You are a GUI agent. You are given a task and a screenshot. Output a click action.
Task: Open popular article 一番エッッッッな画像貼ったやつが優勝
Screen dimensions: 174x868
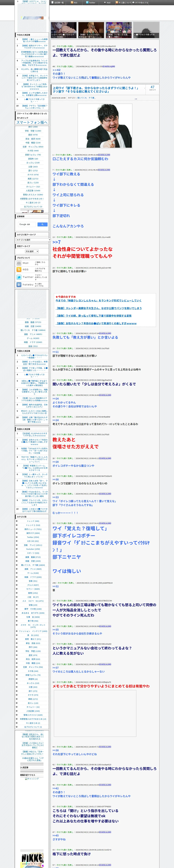click(x=35, y=41)
